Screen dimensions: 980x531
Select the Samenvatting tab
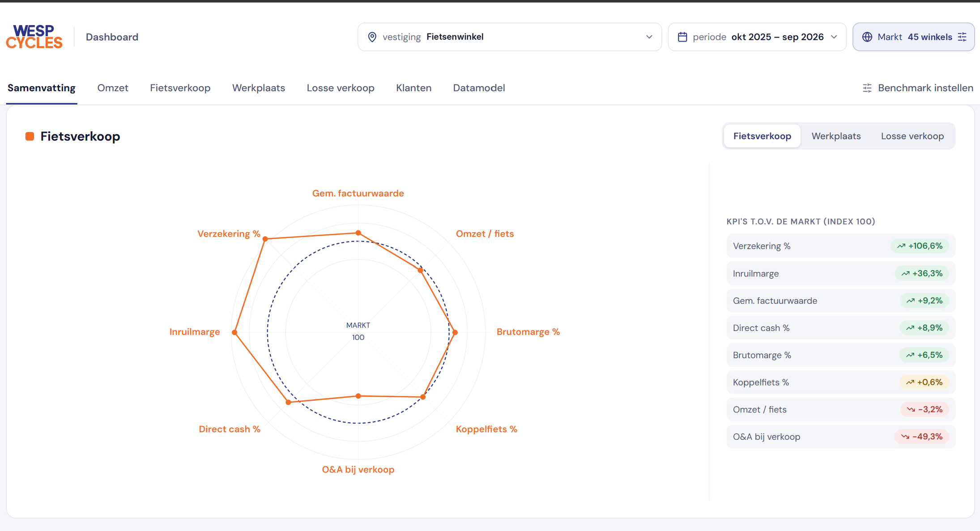pos(41,88)
